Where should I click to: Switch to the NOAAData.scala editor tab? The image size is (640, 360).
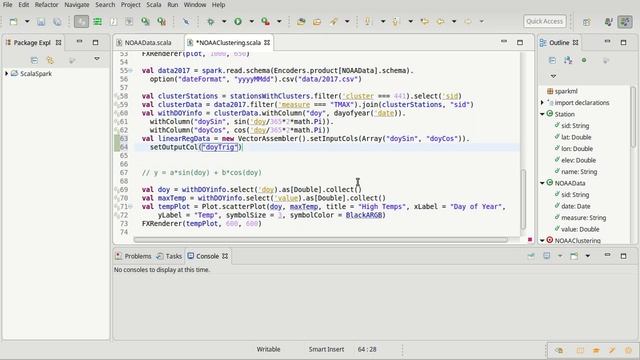click(x=144, y=42)
